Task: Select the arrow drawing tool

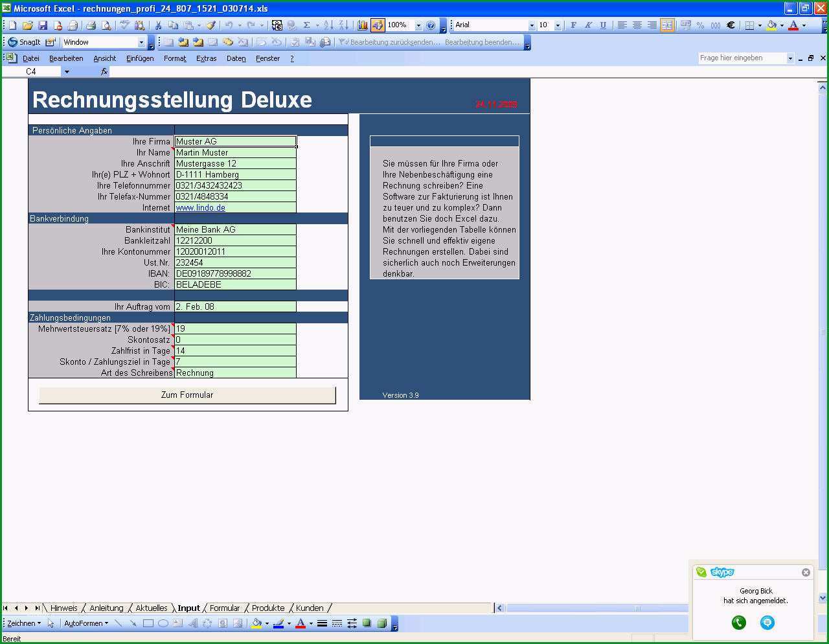Action: [x=133, y=623]
